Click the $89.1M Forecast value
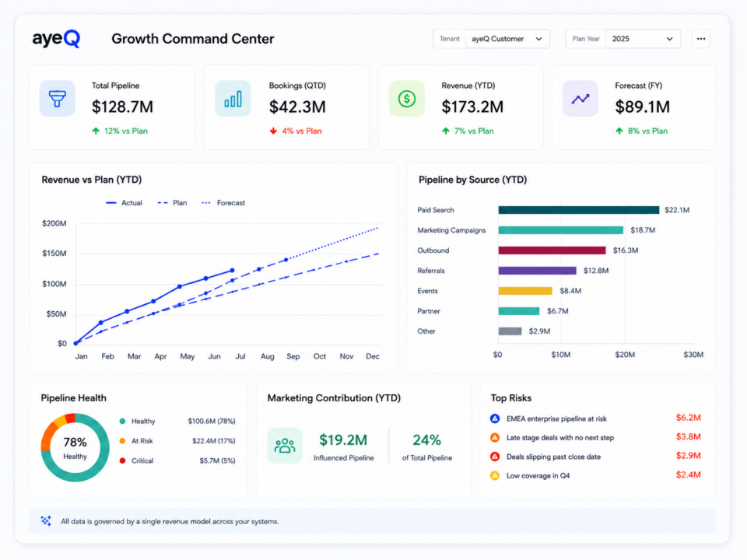 642,107
